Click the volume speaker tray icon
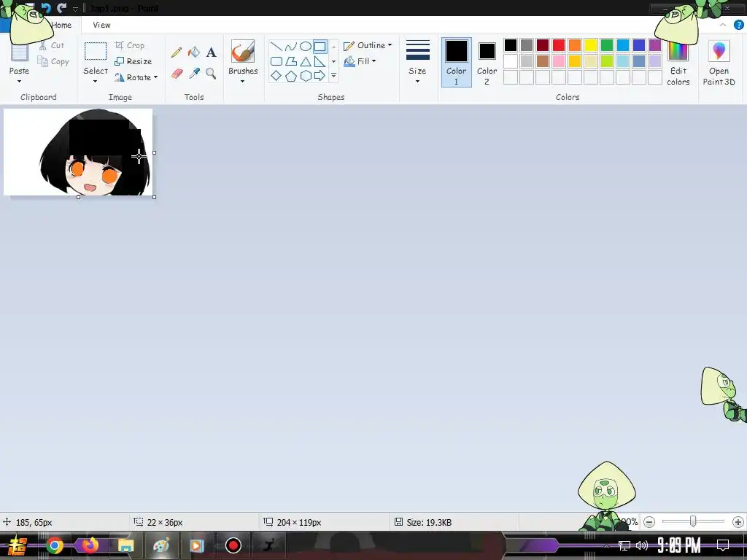 click(x=642, y=545)
